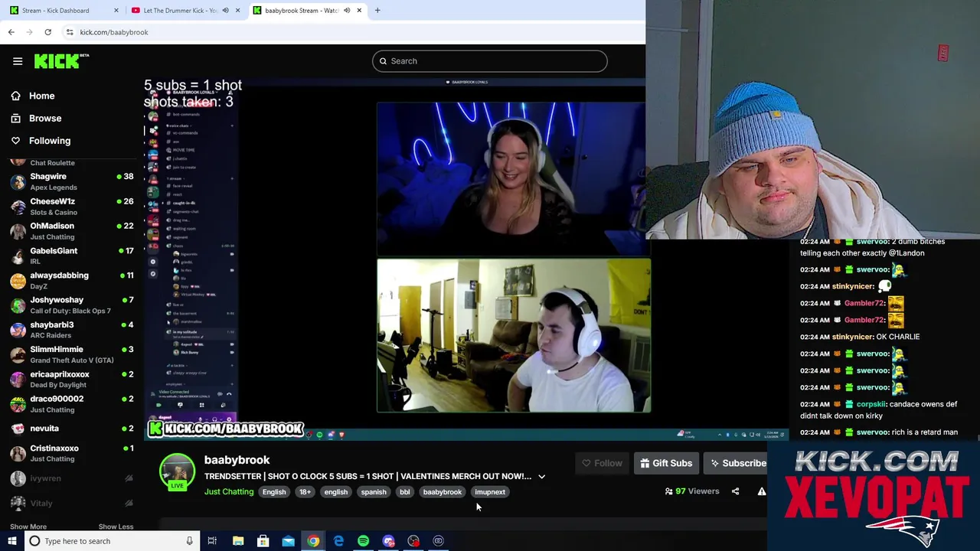980x551 pixels.
Task: Open GabelsGiant channel in sidebar
Action: point(70,256)
